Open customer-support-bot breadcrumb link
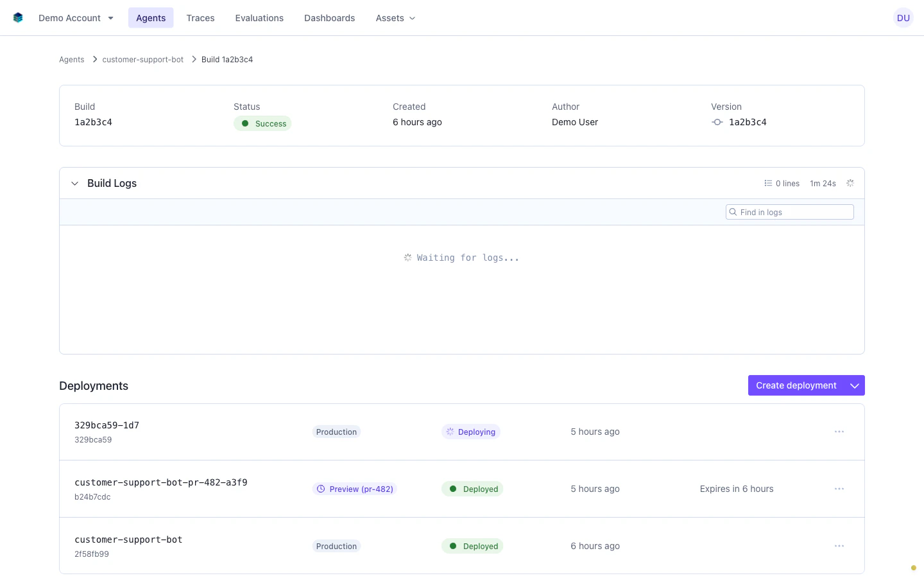 click(142, 60)
